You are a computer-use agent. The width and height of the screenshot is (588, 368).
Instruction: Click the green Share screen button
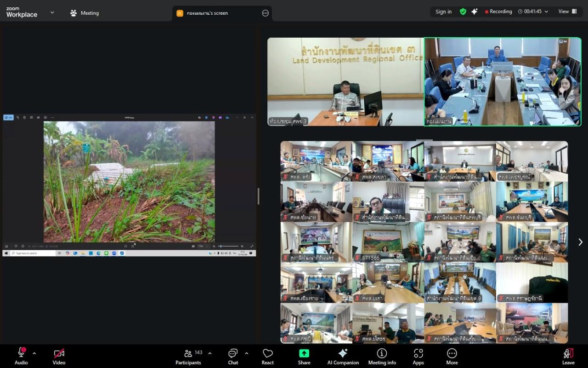tap(304, 356)
